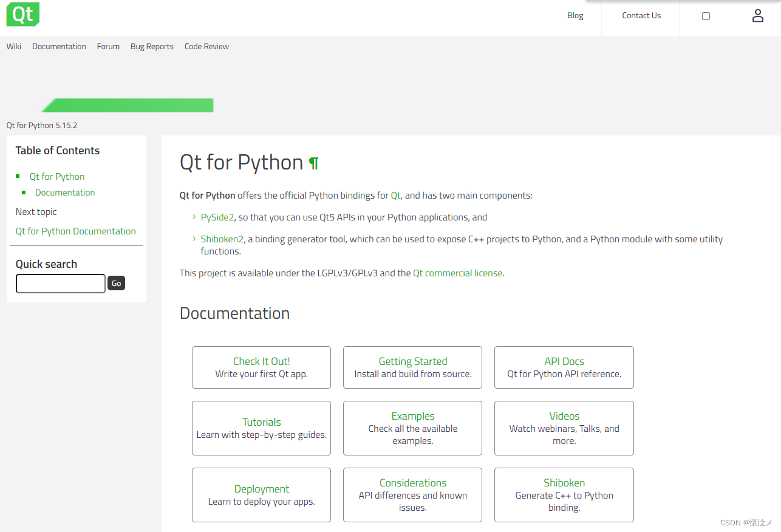Click the Next topic label
This screenshot has height=532, width=781.
[x=36, y=212]
